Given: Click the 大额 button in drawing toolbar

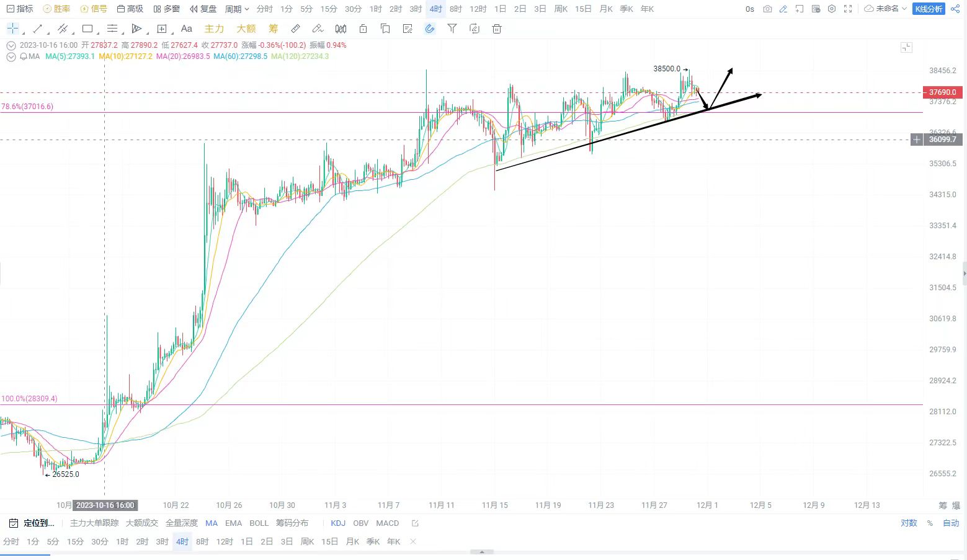Looking at the screenshot, I should 246,29.
